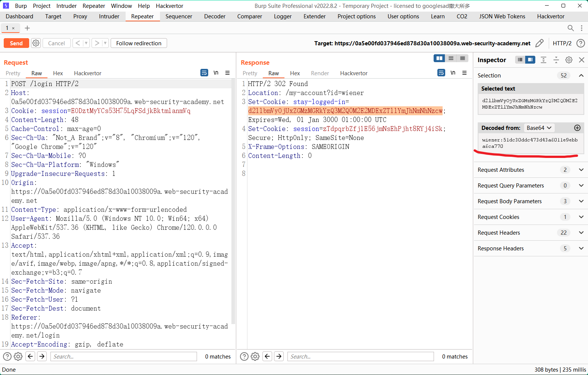The image size is (588, 375).
Task: Click the response search input field
Action: coord(361,356)
